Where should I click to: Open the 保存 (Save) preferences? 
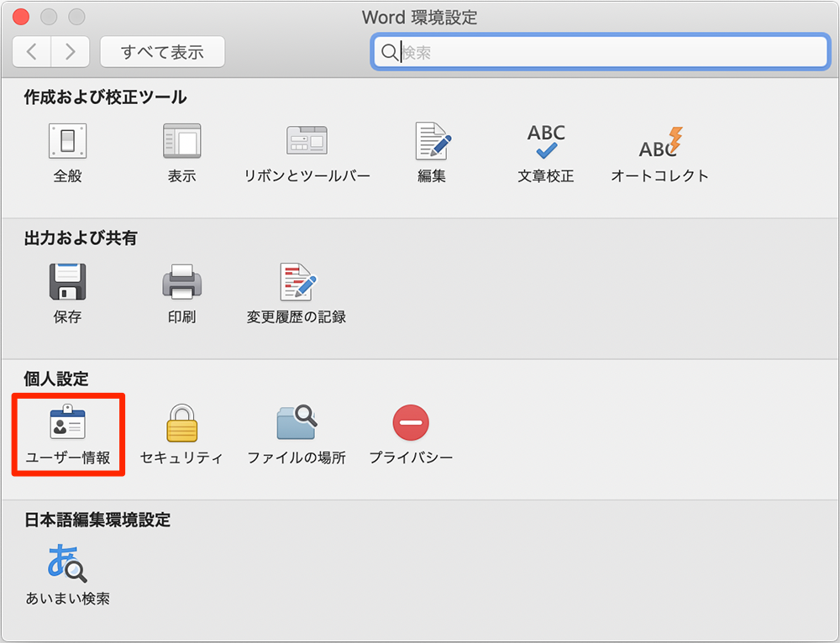(67, 294)
